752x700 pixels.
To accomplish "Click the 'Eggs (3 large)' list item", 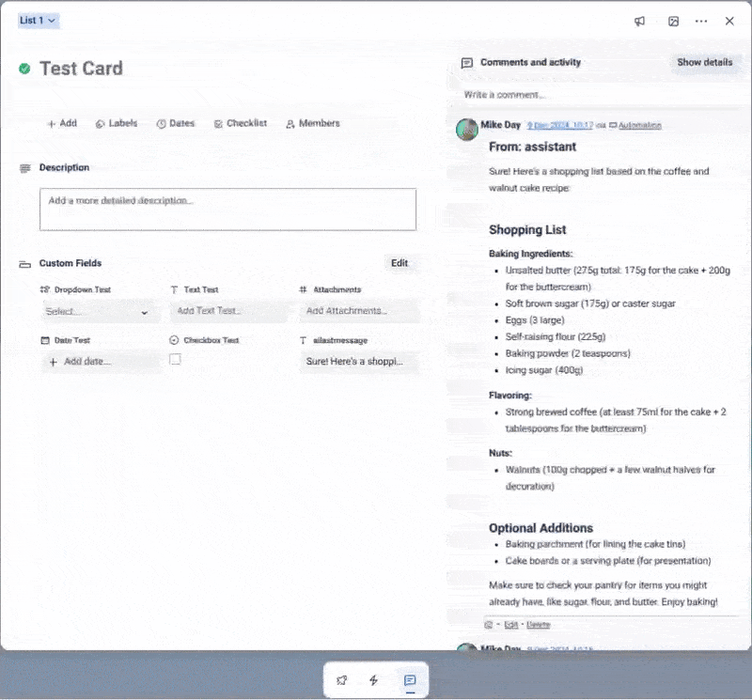I will [x=535, y=320].
